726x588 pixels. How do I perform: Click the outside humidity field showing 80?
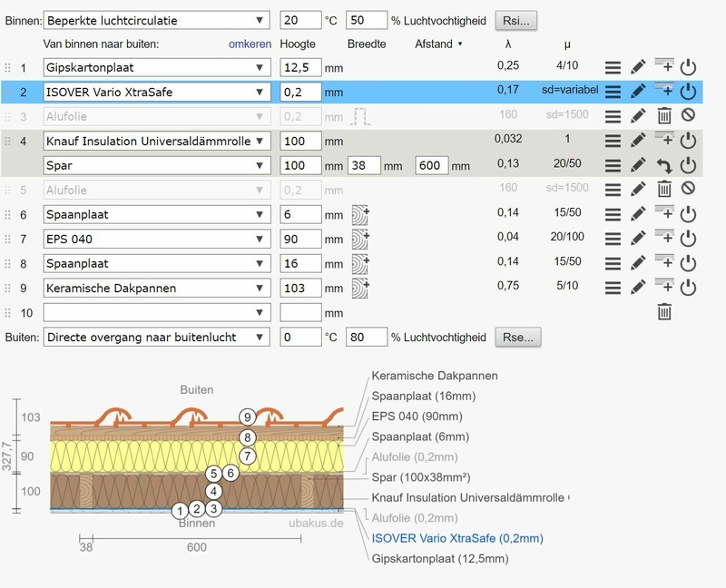[x=367, y=337]
